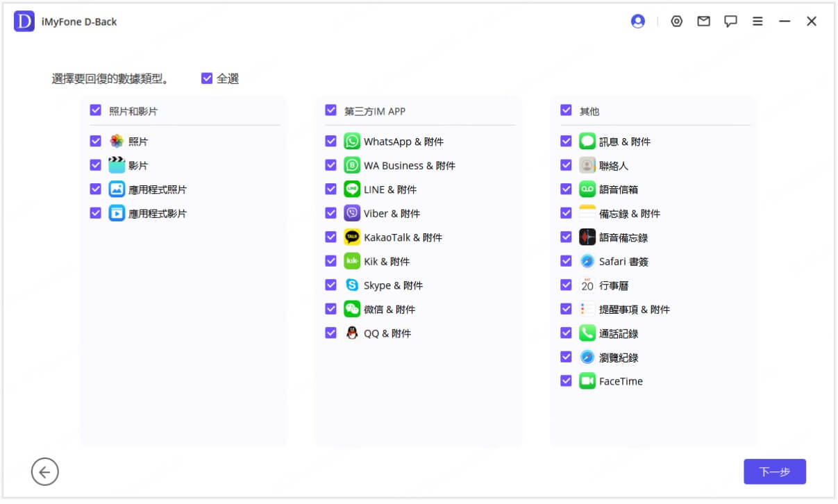Click the FaceTime camera icon
Viewport: 838px width, 504px height.
point(587,381)
